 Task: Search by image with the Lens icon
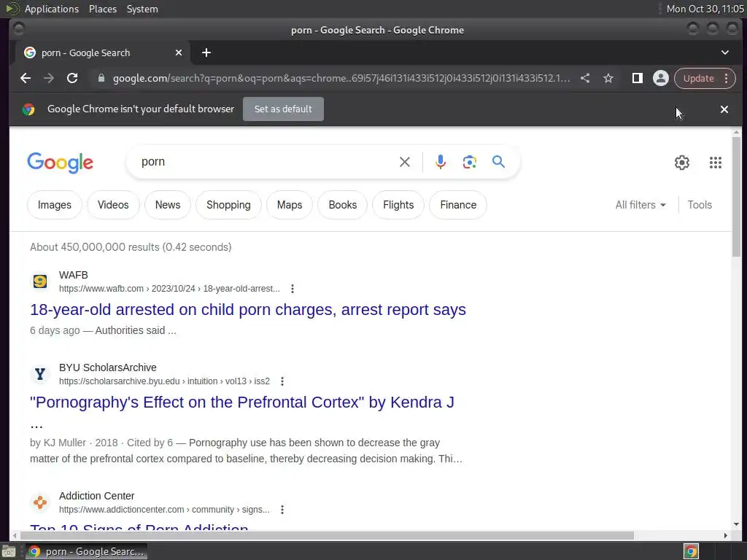pos(469,162)
